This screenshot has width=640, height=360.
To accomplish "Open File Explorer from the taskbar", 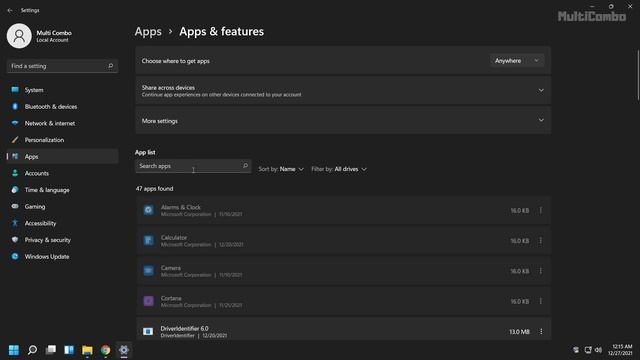I will click(87, 350).
